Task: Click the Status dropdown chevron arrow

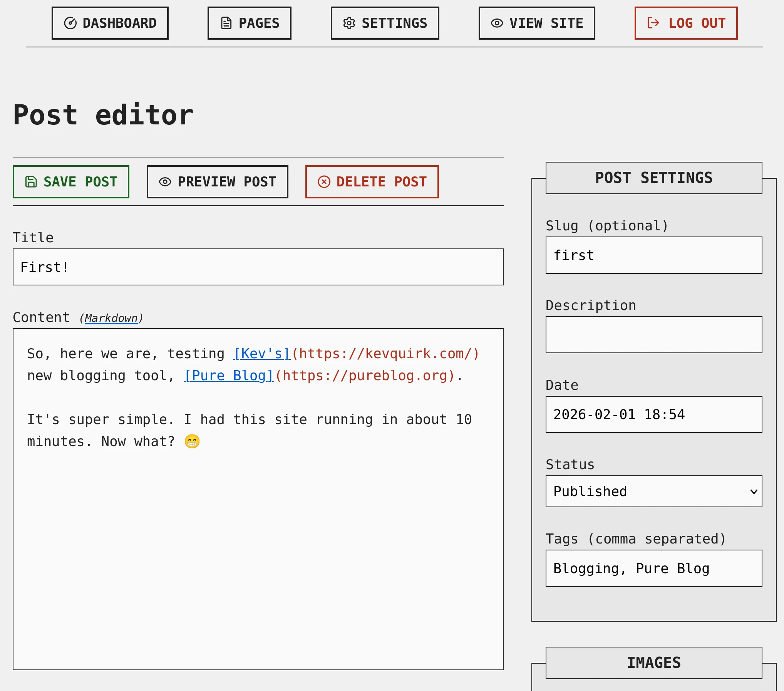Action: 754,491
